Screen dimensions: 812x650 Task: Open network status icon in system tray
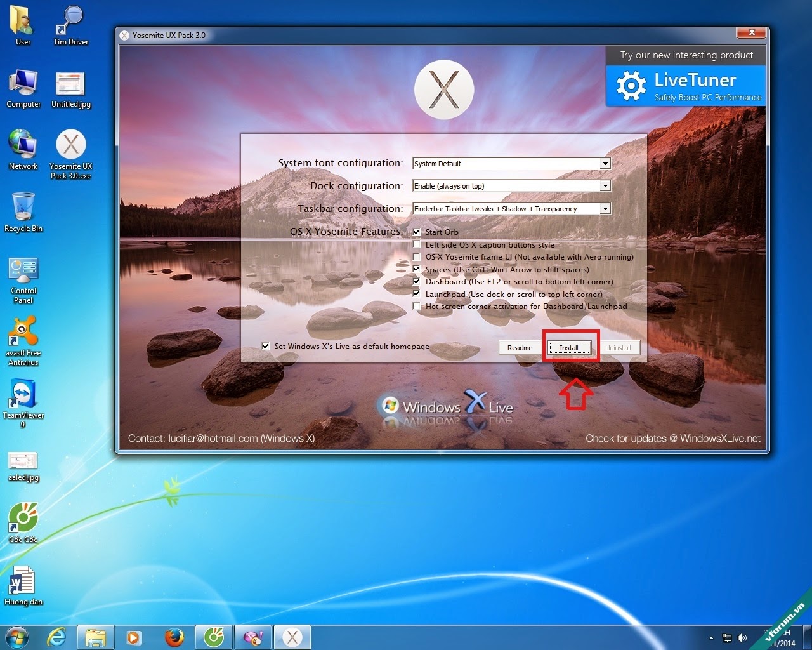point(727,638)
